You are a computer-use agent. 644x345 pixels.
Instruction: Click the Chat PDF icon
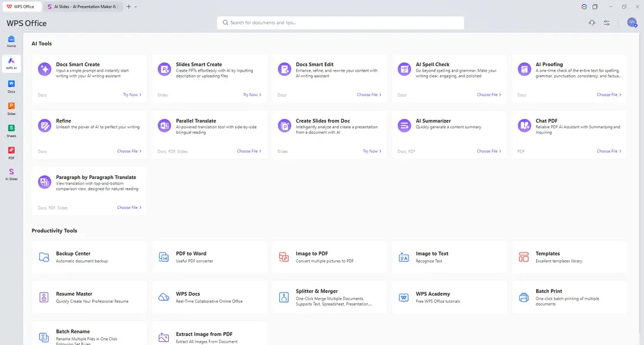coord(524,125)
